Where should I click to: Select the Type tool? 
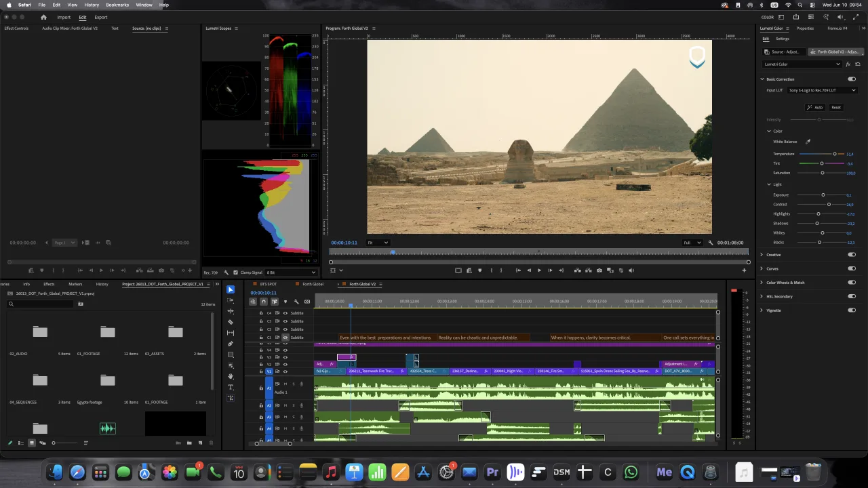point(231,387)
